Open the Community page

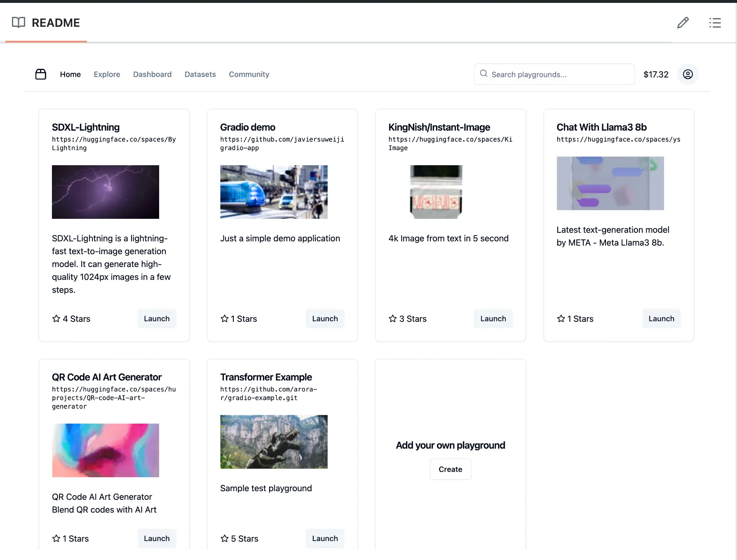[x=249, y=74]
